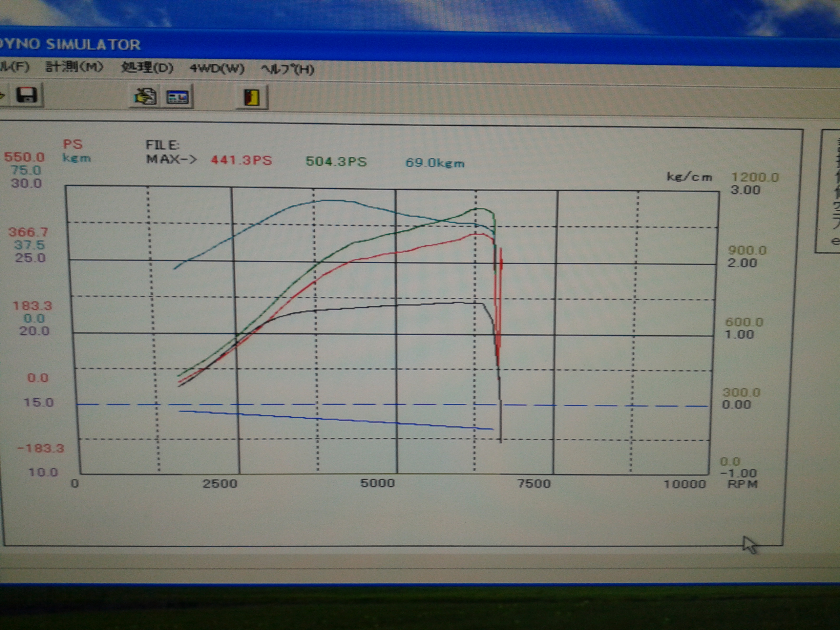The width and height of the screenshot is (840, 630).
Task: Click the blue 69.0kgm torque value
Action: pos(435,163)
